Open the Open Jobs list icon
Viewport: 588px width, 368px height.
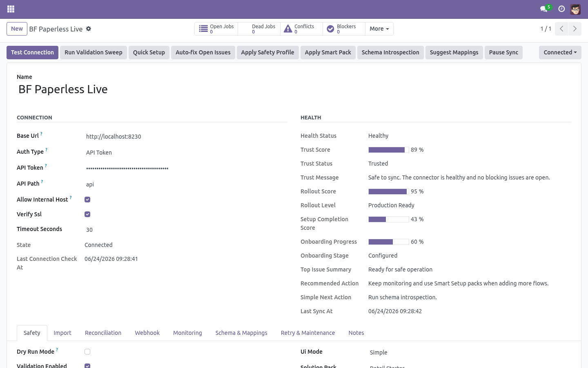point(203,29)
